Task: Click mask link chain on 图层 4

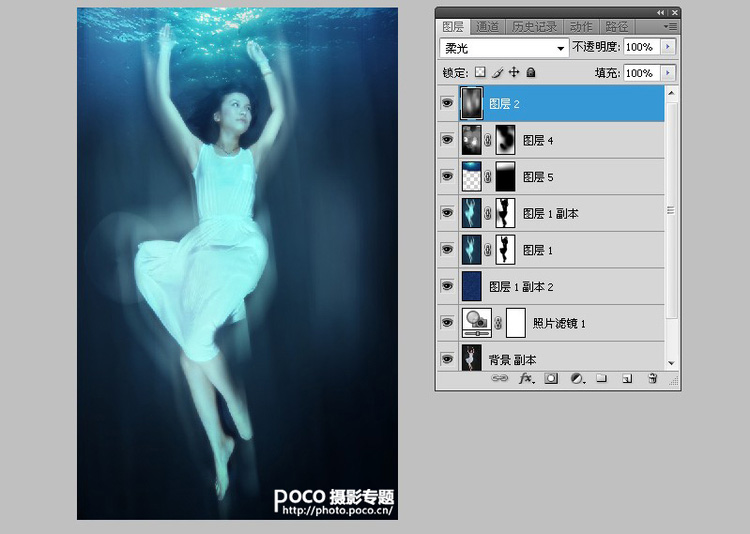Action: pos(487,140)
